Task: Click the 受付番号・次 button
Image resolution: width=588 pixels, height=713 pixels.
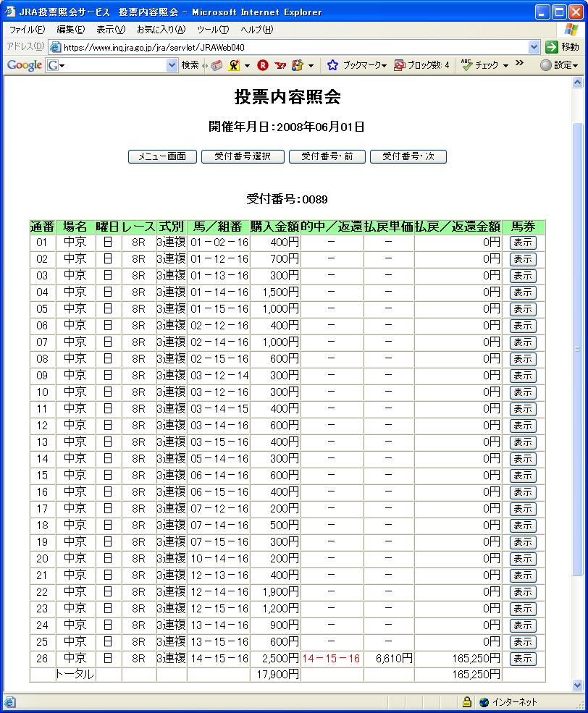Action: click(x=408, y=156)
